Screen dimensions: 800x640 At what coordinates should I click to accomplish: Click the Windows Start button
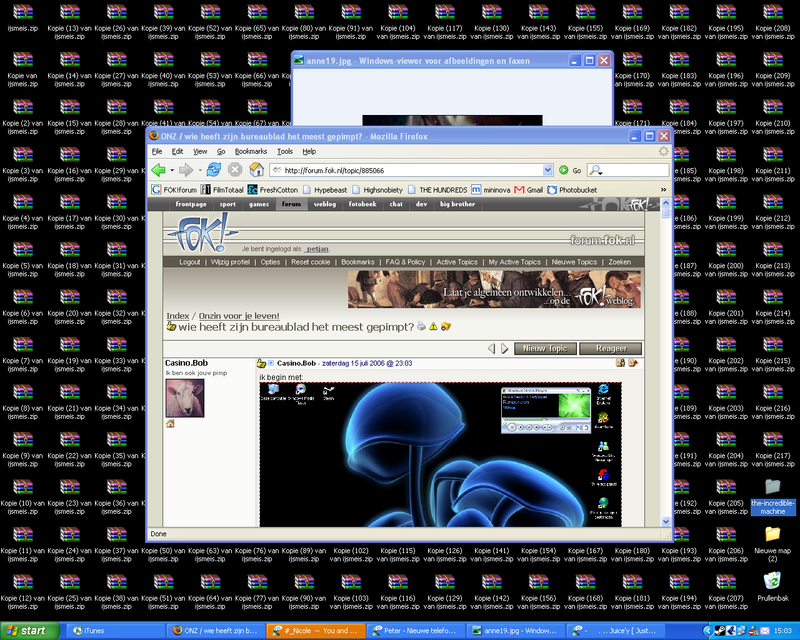pos(29,631)
